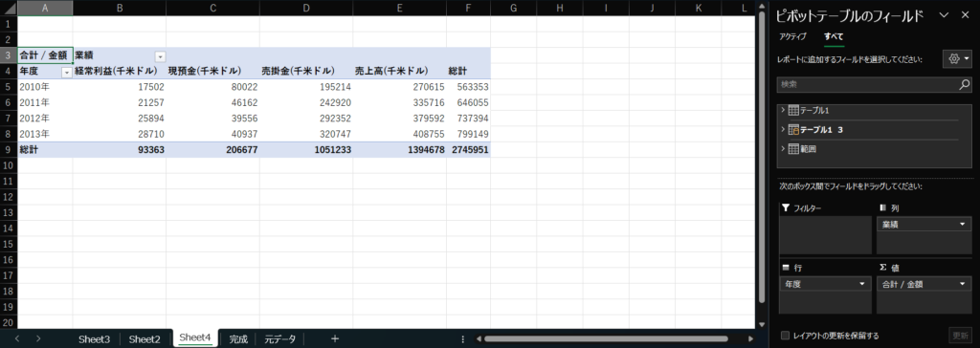Viewport: 980px width, 348px height.
Task: Select column H header
Action: pyautogui.click(x=559, y=8)
